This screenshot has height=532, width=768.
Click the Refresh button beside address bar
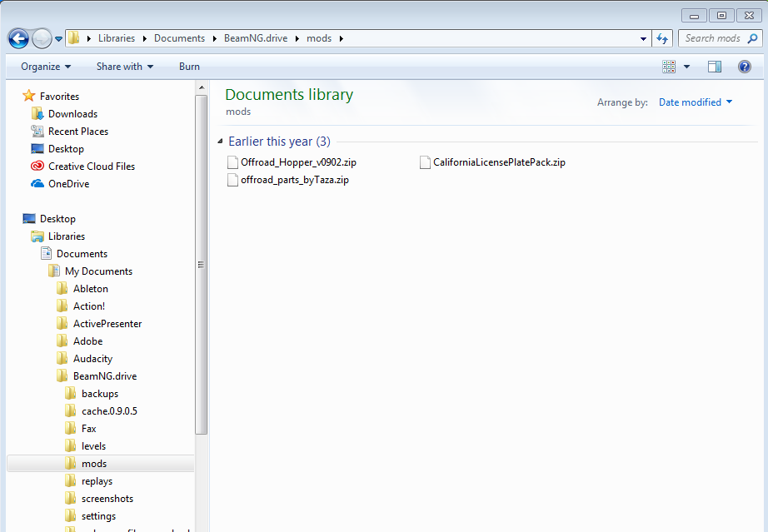tap(662, 38)
